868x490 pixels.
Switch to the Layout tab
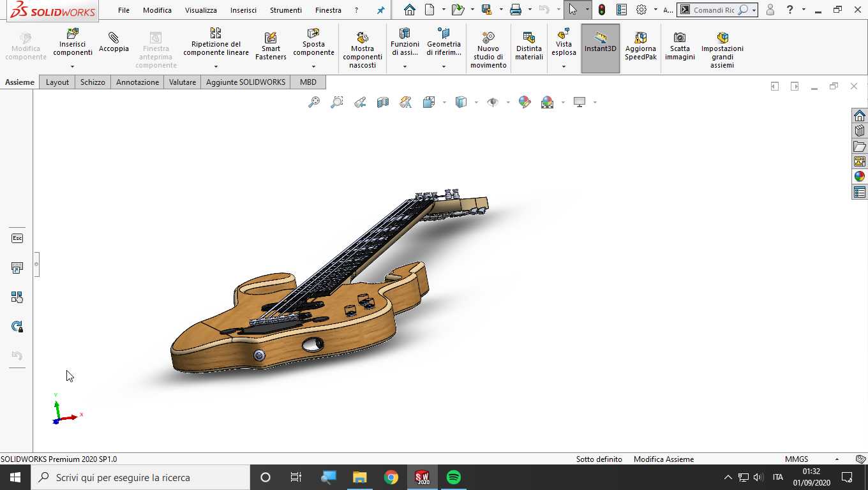57,82
